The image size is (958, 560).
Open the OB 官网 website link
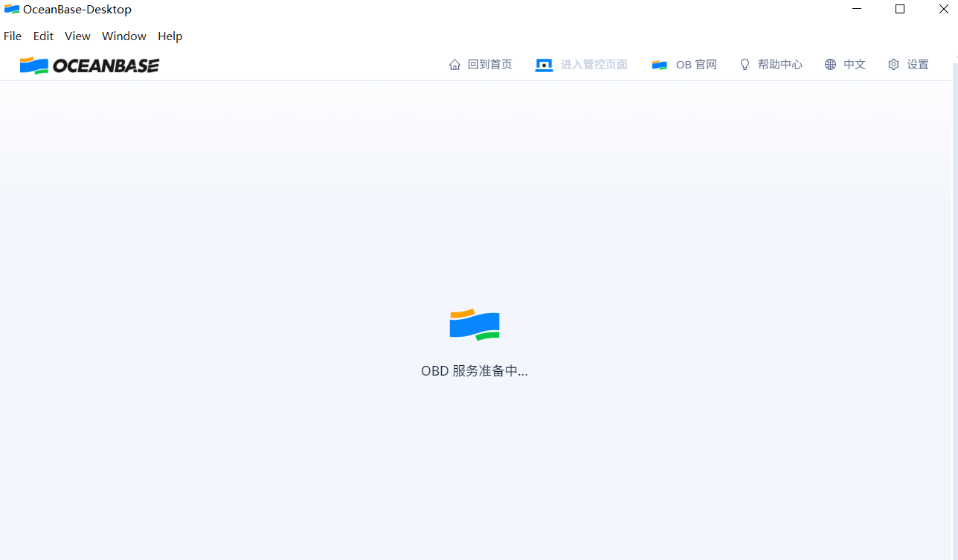tap(693, 64)
